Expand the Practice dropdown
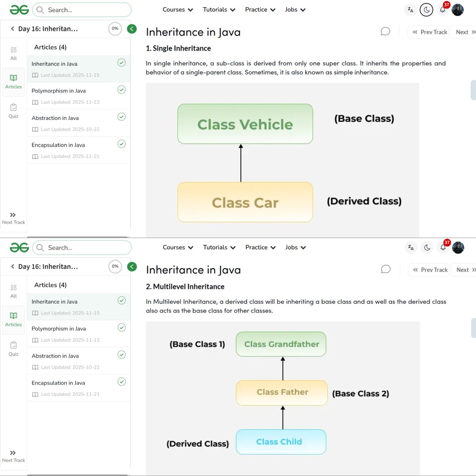Screen dimensions: 476x476 pyautogui.click(x=260, y=10)
